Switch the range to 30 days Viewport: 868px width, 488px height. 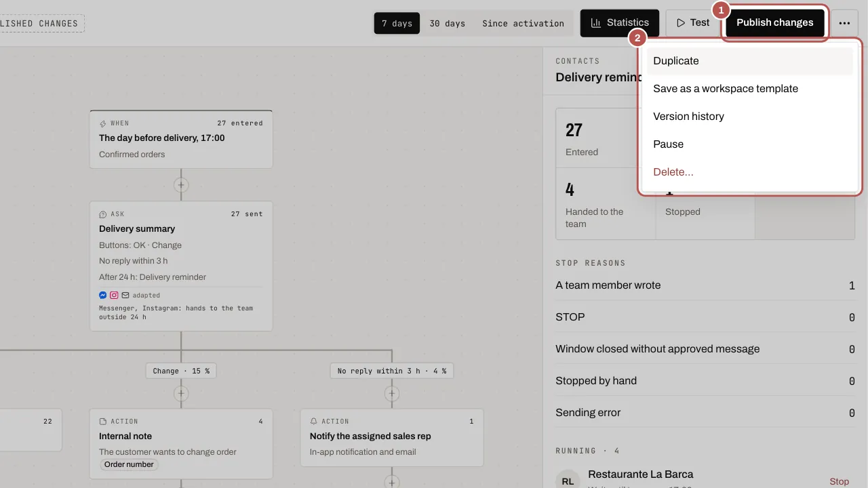click(x=448, y=23)
